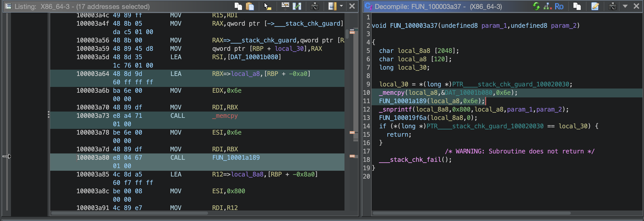Click the Copy icon in Listing toolbar
This screenshot has height=221, width=644.
coord(238,6)
